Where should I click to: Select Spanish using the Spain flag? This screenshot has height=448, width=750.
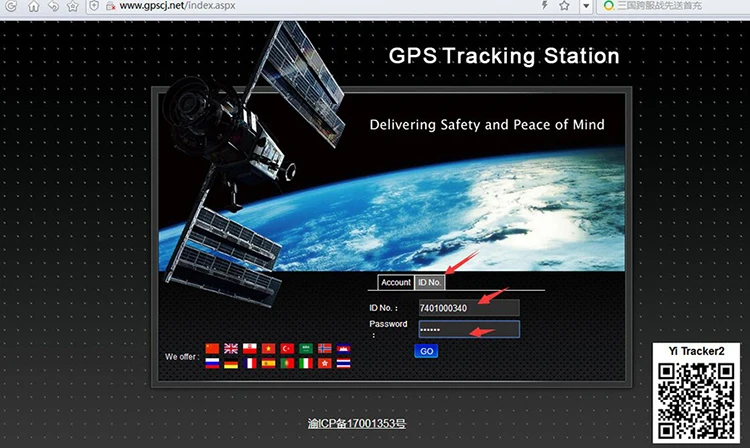pyautogui.click(x=268, y=363)
